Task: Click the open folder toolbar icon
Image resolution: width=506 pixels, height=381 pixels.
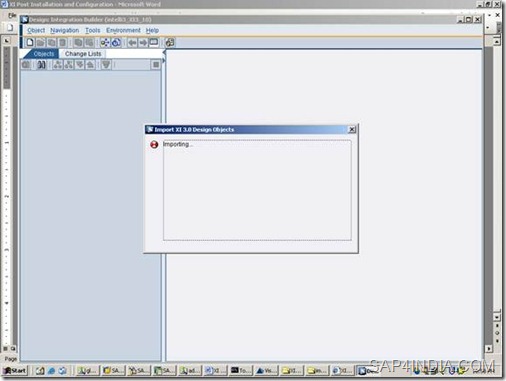Action: (40, 42)
